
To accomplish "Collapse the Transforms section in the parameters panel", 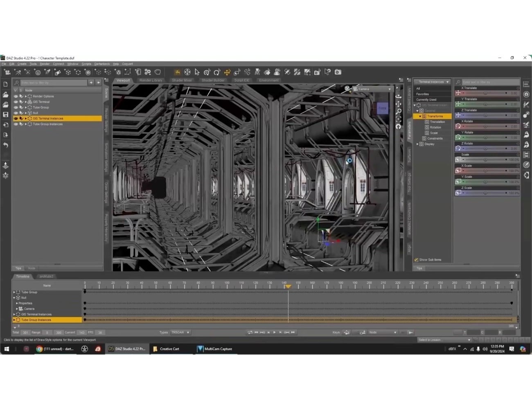I will coord(420,116).
